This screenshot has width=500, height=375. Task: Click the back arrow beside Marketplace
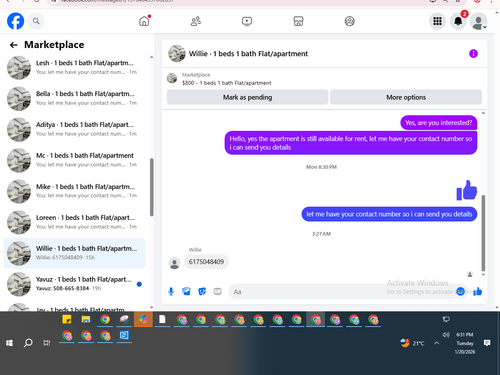(x=14, y=45)
